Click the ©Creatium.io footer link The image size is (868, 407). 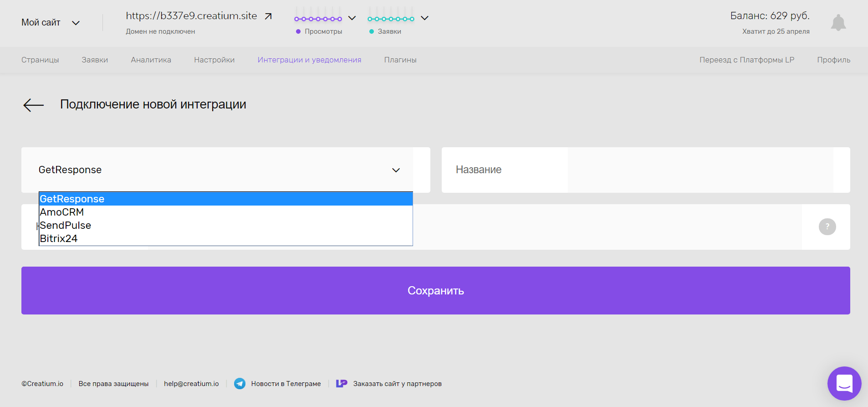click(x=42, y=384)
